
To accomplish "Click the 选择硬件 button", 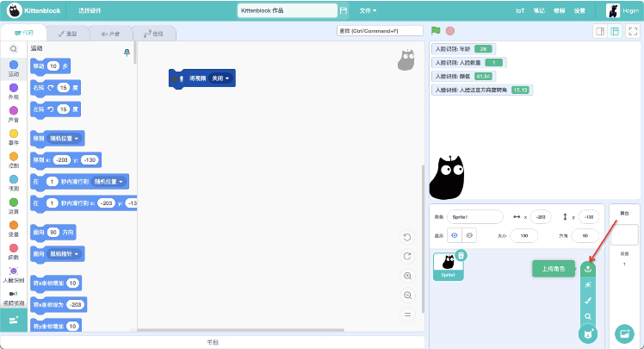I will tap(90, 10).
